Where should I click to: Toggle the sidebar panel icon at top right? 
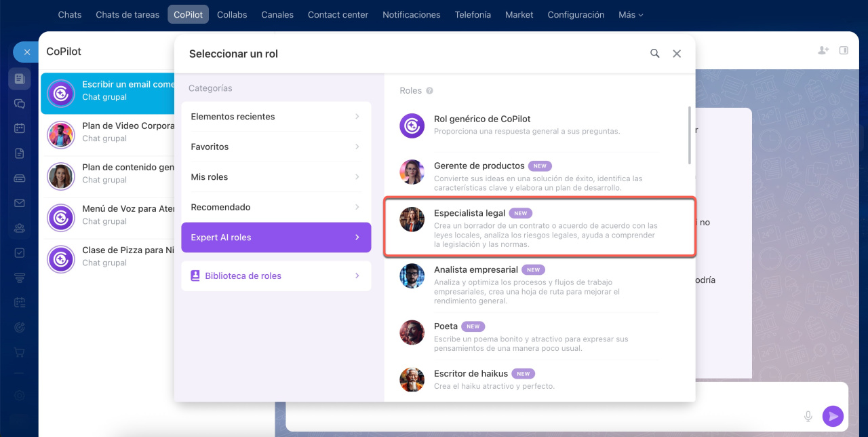(844, 50)
